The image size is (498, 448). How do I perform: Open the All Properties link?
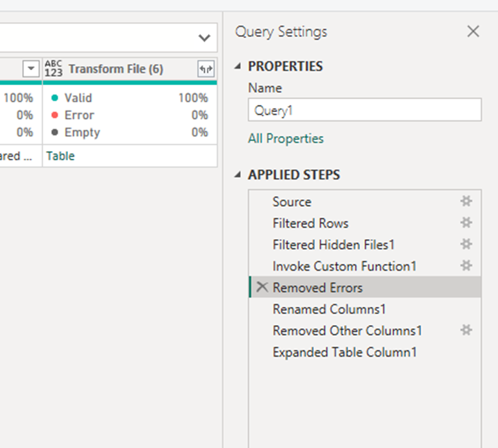286,139
